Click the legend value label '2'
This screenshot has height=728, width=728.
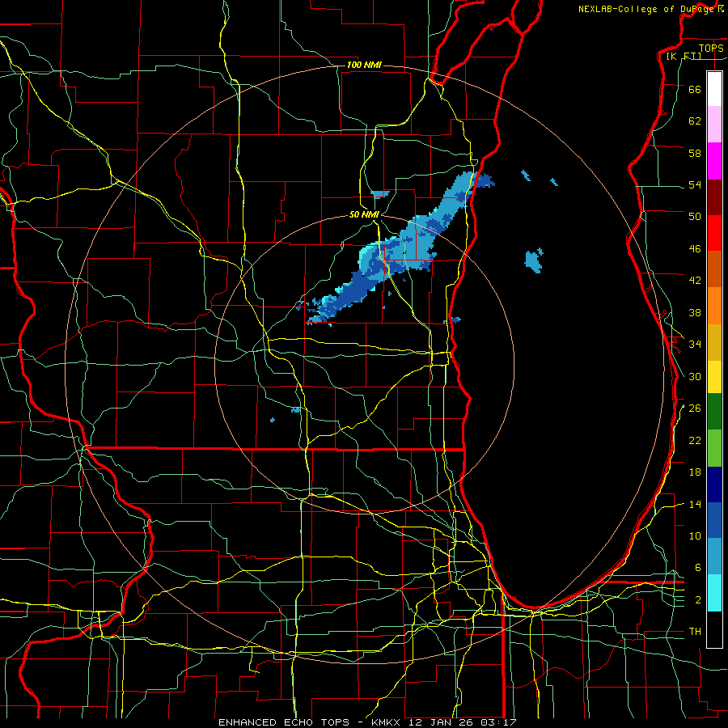[x=698, y=600]
